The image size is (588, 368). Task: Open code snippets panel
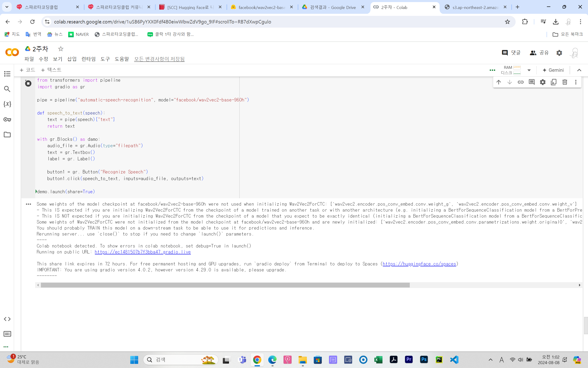tap(7, 319)
